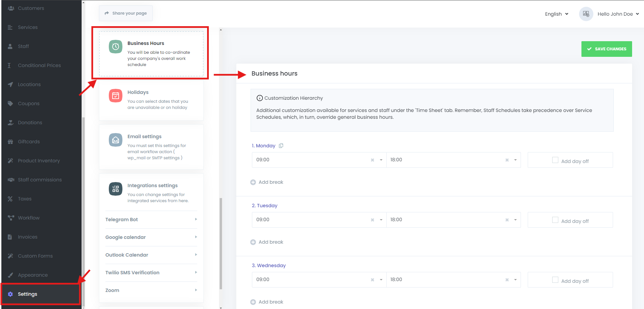Clear Monday's 09:00 start time
Screen dimensions: 644x309
(x=372, y=160)
